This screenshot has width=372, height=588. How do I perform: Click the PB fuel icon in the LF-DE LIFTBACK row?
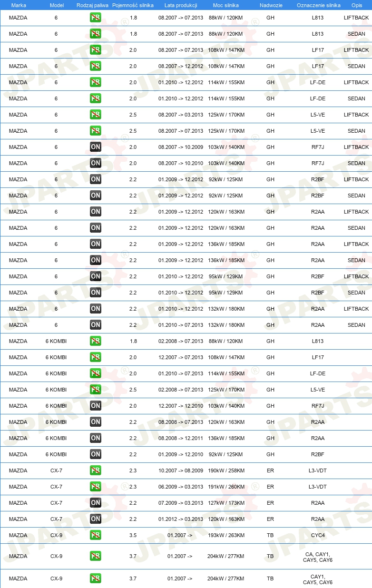(x=96, y=82)
